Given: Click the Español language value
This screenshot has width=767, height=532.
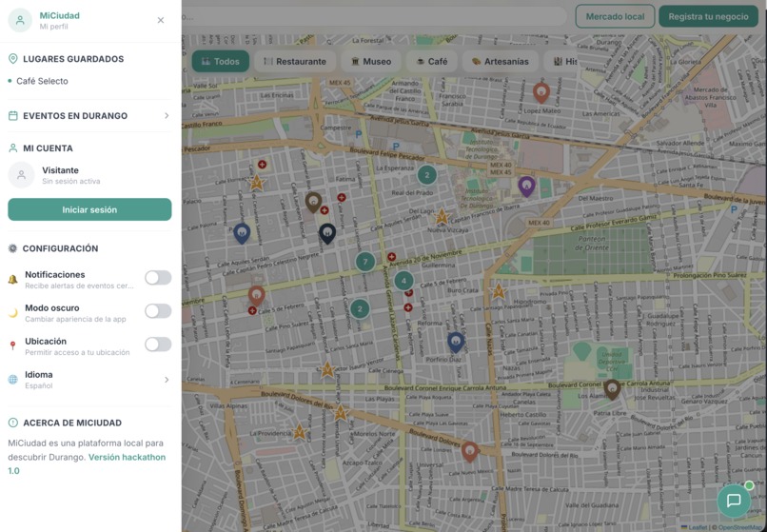Looking at the screenshot, I should (39, 385).
